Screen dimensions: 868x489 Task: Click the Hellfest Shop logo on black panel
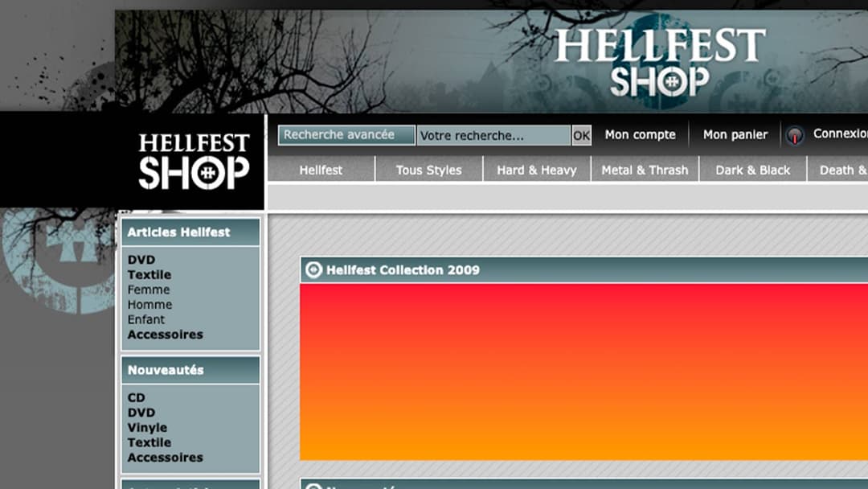click(194, 162)
